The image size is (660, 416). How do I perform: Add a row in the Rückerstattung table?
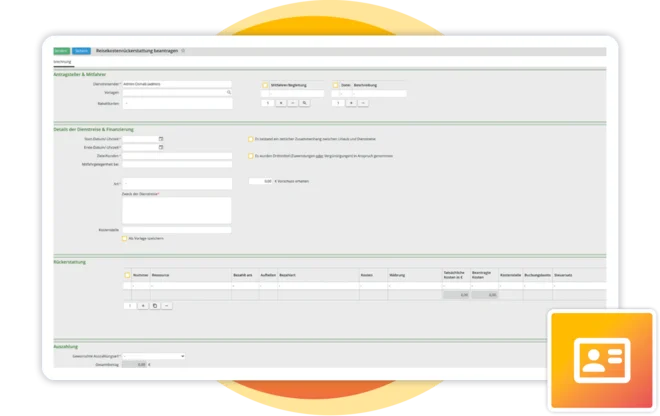pyautogui.click(x=143, y=306)
